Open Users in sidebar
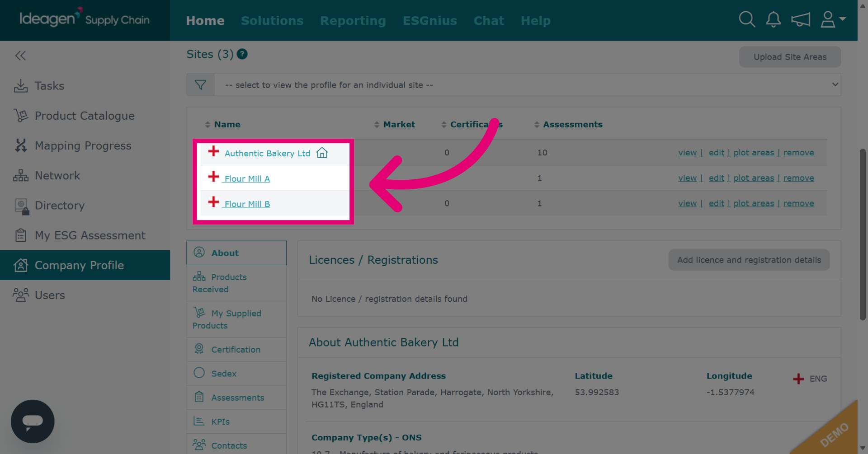Image resolution: width=868 pixels, height=454 pixels. (85, 295)
